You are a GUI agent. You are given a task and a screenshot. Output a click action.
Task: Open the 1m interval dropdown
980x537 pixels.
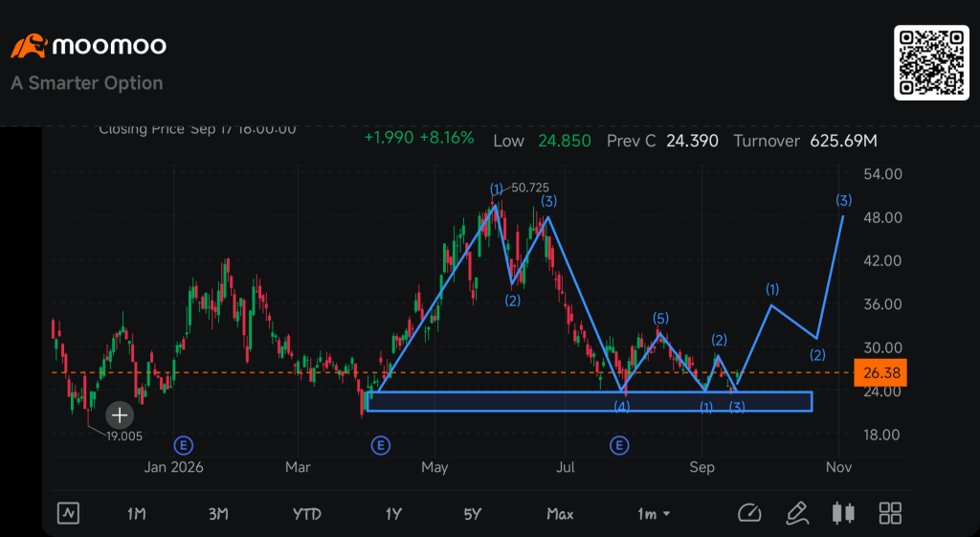pos(654,514)
